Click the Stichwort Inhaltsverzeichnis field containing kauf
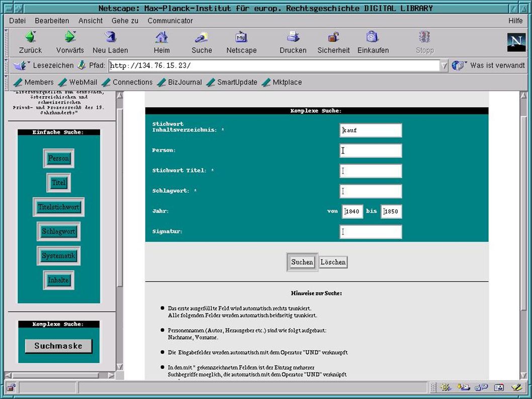The image size is (532, 399). [371, 130]
